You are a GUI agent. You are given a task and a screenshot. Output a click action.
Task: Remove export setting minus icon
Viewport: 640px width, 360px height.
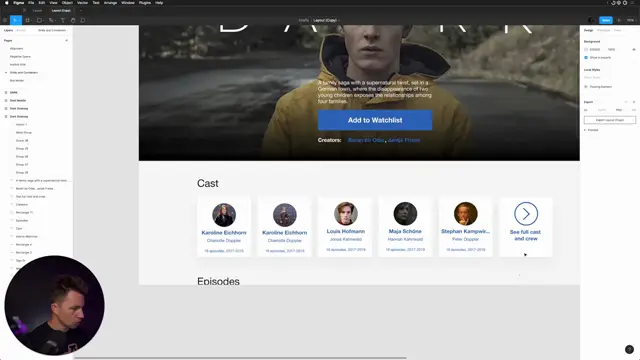coord(626,102)
